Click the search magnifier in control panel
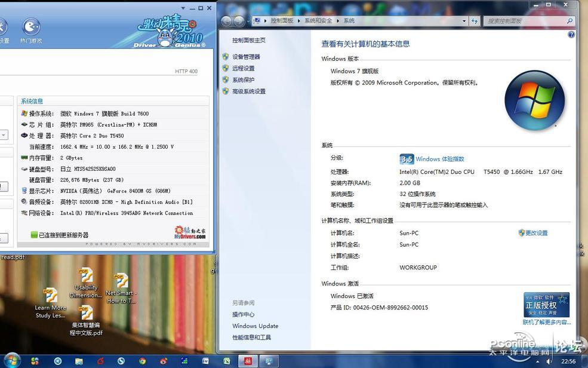Screen dimensions: 588x368 [x=569, y=21]
